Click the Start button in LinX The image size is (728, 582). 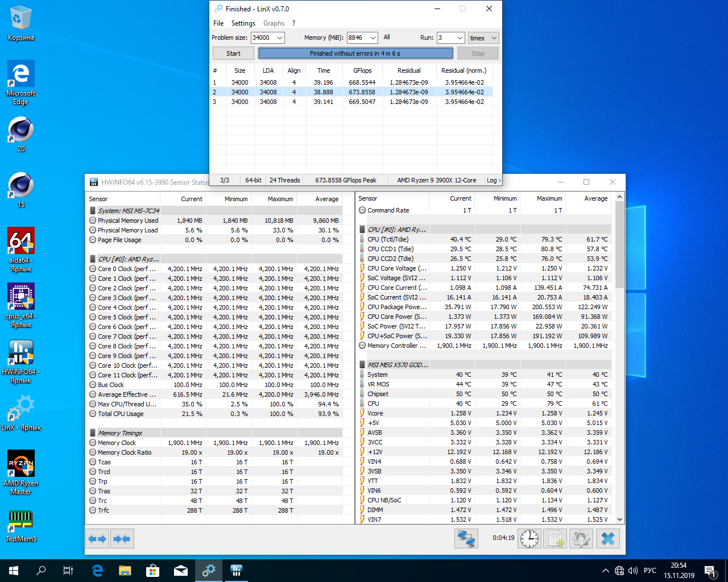[233, 53]
